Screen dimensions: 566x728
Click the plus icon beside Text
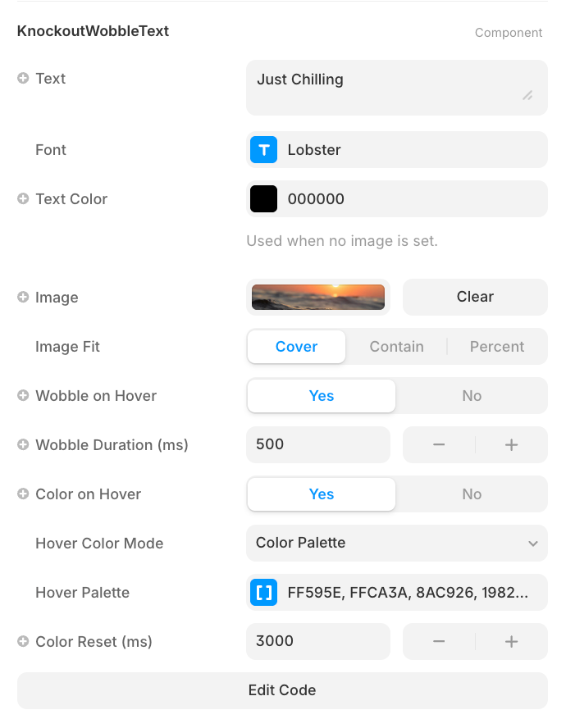click(23, 79)
